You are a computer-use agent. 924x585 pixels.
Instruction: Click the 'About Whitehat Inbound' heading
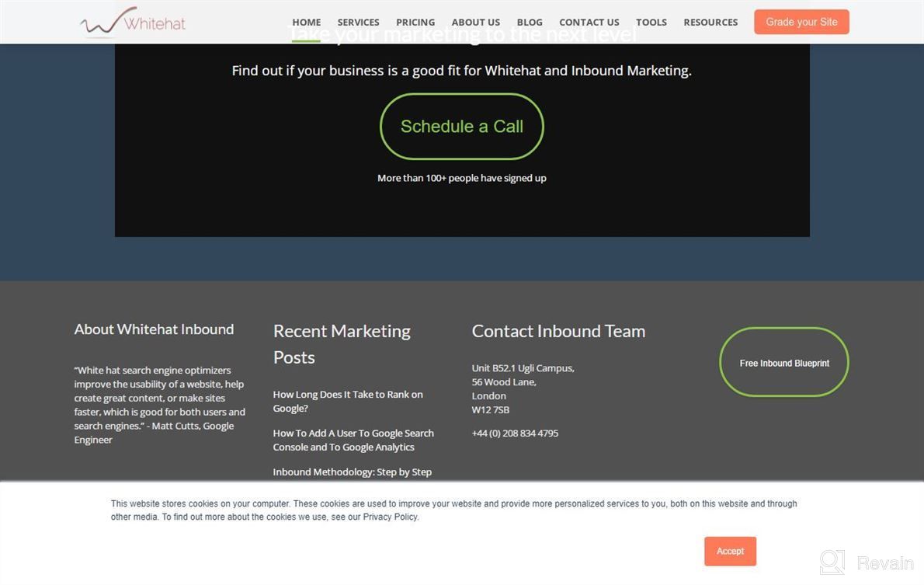[154, 329]
